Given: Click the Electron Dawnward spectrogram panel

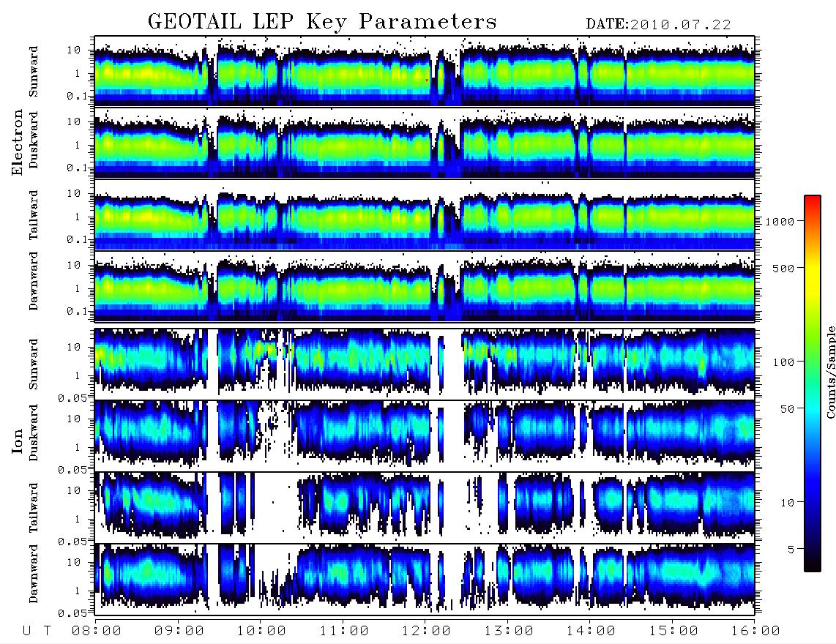Looking at the screenshot, I should [x=425, y=286].
